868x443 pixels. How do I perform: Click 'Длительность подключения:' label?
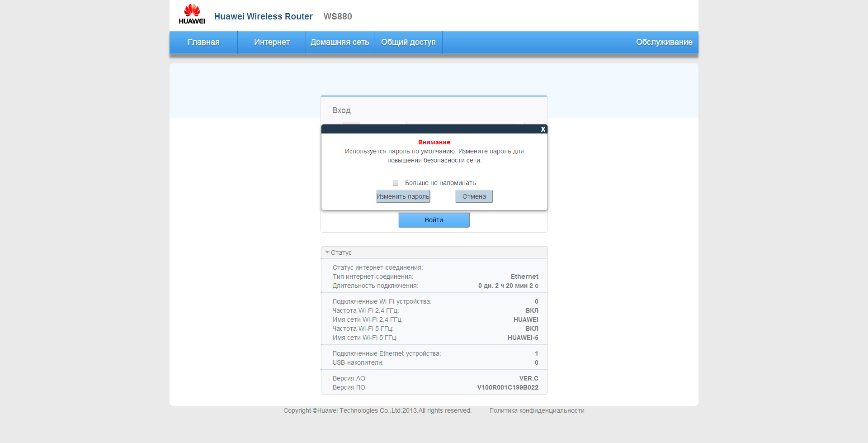[375, 286]
